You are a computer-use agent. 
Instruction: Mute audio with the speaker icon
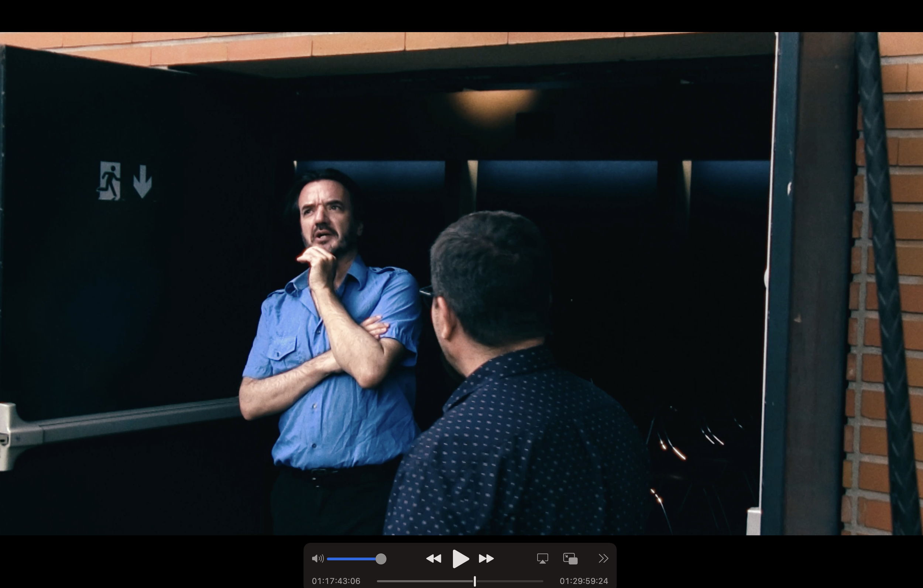[318, 559]
